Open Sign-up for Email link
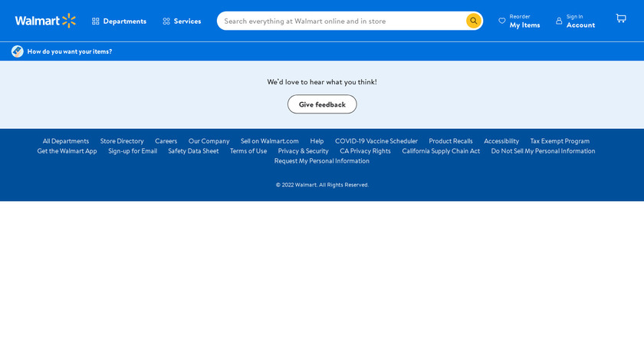 (133, 151)
